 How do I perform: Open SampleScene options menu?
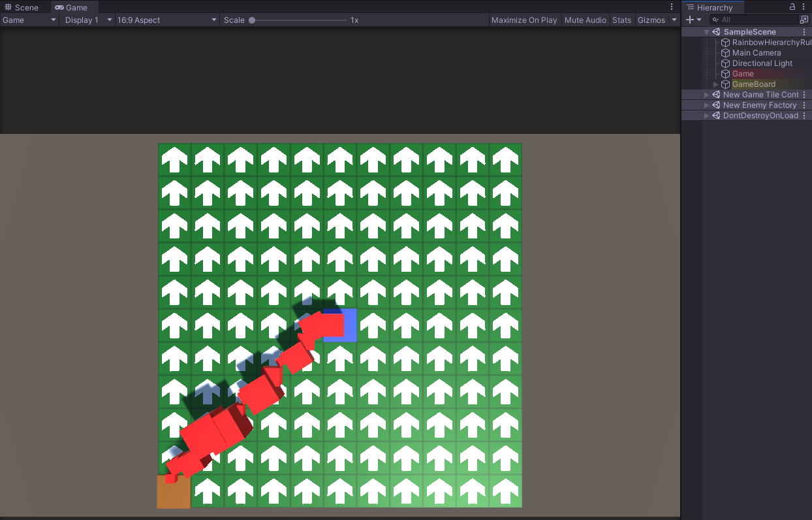click(804, 32)
